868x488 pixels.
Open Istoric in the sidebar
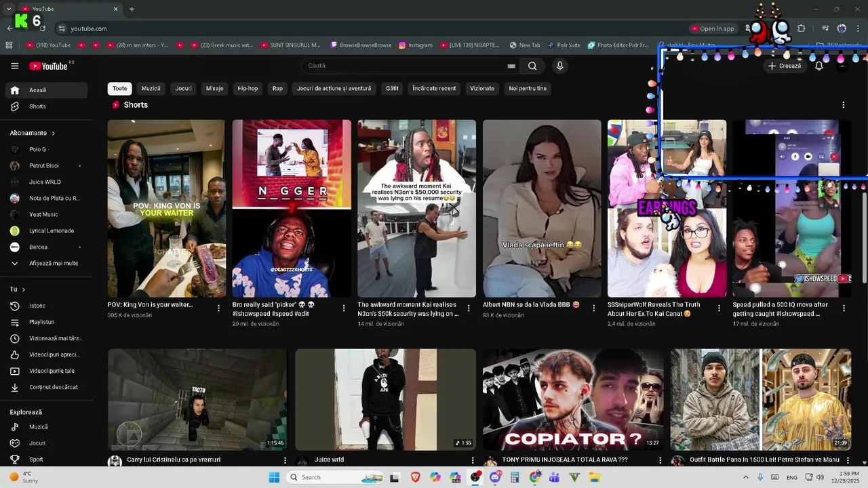[46, 306]
